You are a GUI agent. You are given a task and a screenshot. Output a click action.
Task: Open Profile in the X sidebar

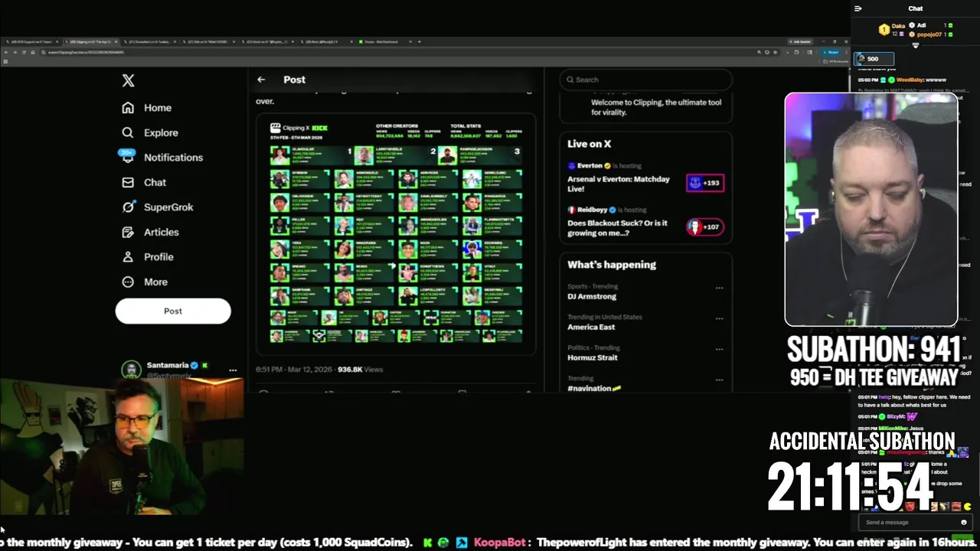[x=148, y=256]
